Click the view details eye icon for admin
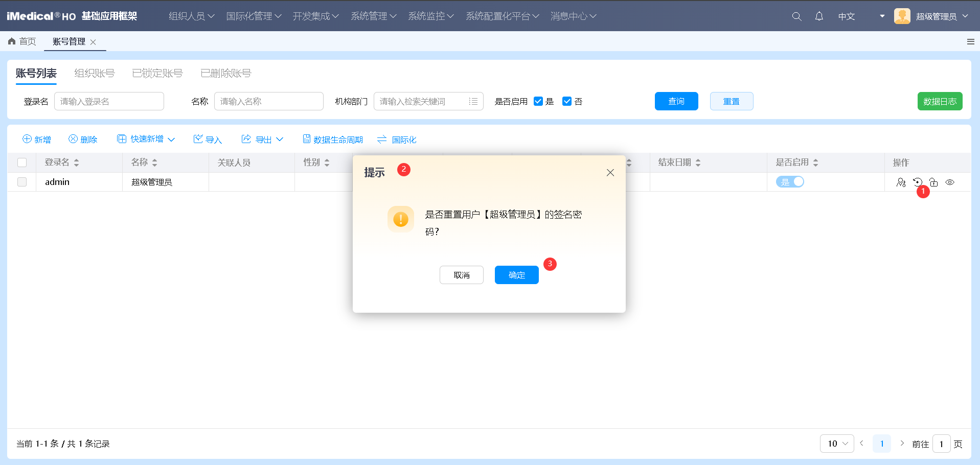 pyautogui.click(x=950, y=182)
